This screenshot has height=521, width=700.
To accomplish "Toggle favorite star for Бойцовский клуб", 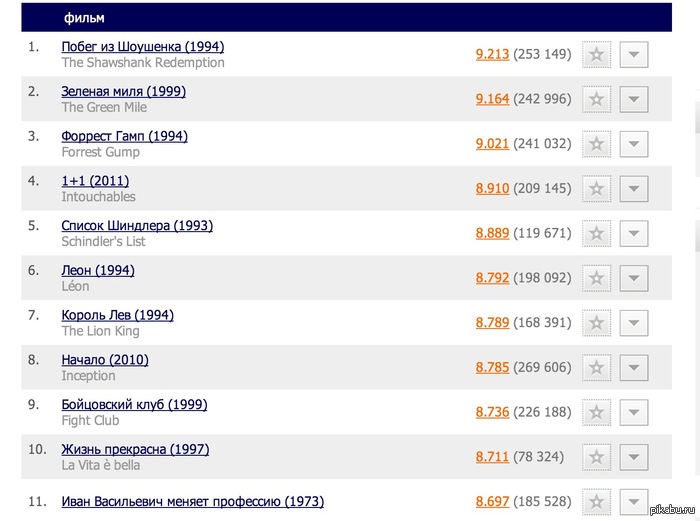I will [x=596, y=413].
